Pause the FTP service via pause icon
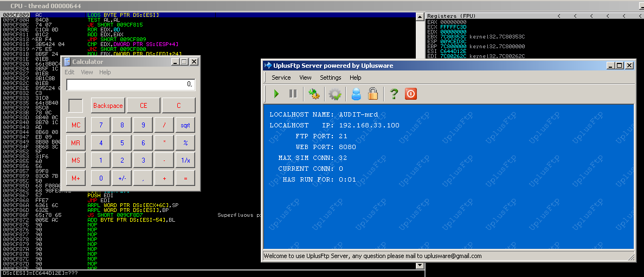The width and height of the screenshot is (644, 277). click(293, 94)
